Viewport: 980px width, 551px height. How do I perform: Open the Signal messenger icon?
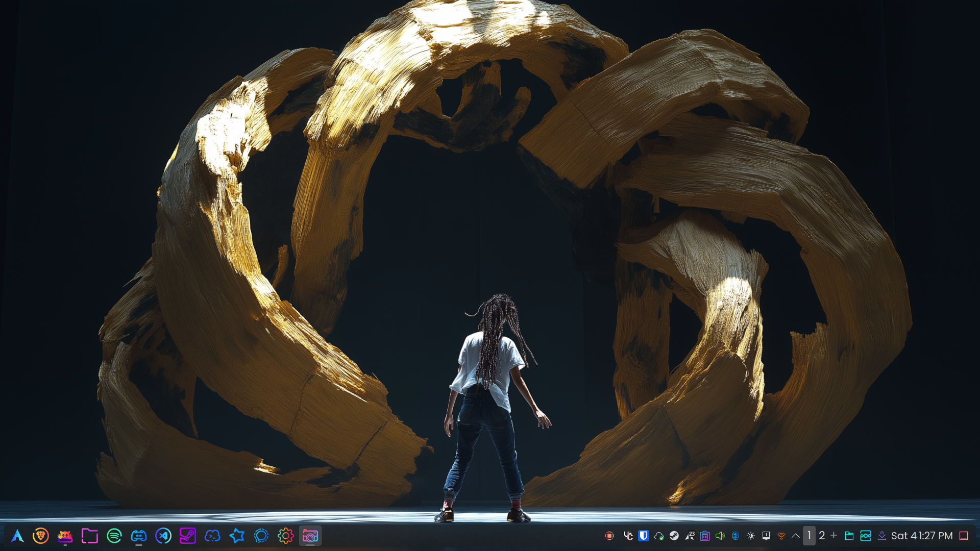pos(261,536)
